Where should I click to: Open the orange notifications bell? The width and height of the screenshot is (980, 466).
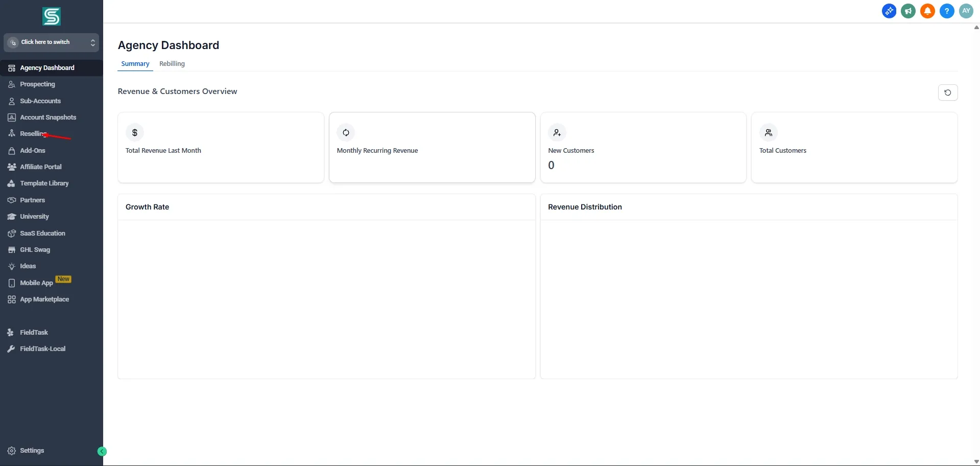(927, 11)
